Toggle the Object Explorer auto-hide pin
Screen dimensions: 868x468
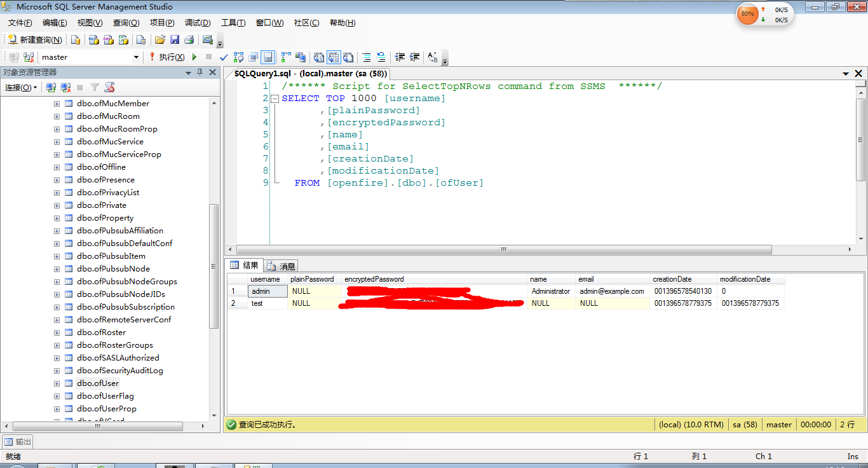[x=200, y=72]
